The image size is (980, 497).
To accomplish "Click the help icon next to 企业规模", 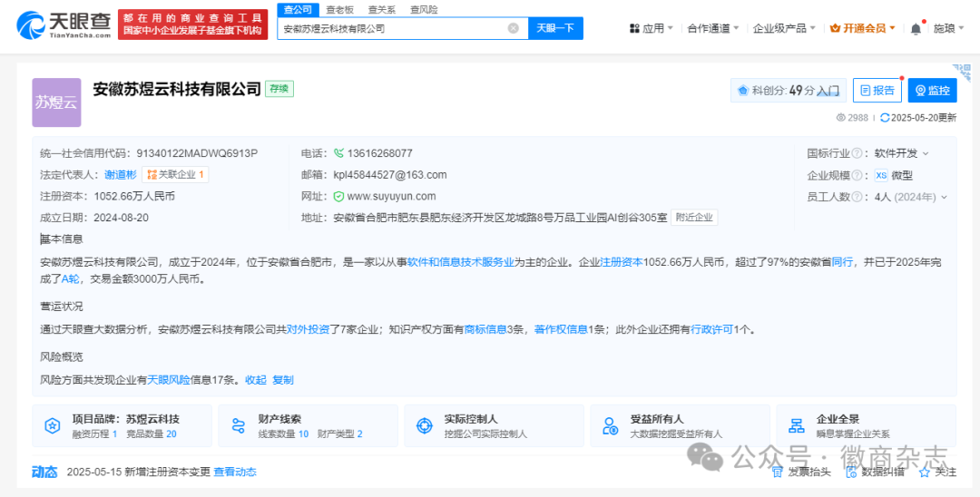I will pyautogui.click(x=857, y=175).
